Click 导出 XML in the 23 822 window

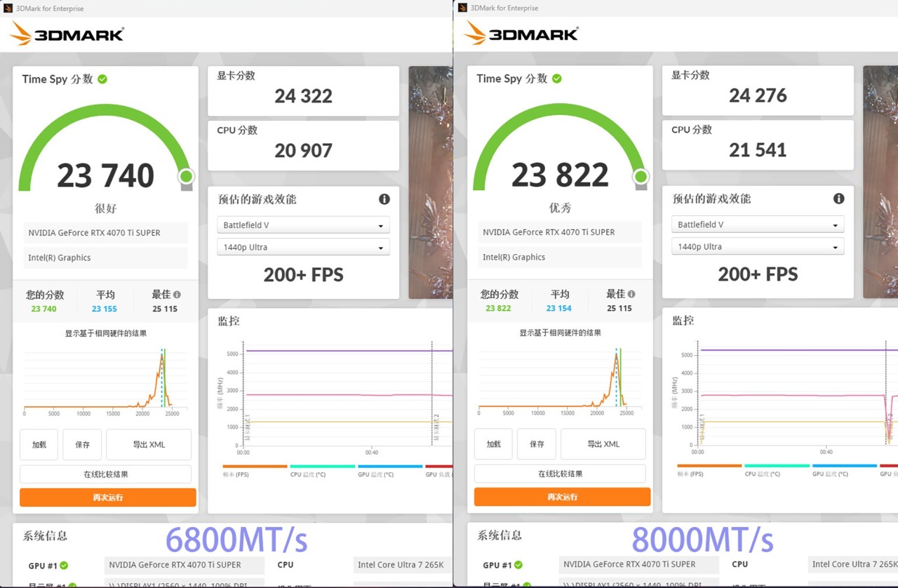click(603, 444)
